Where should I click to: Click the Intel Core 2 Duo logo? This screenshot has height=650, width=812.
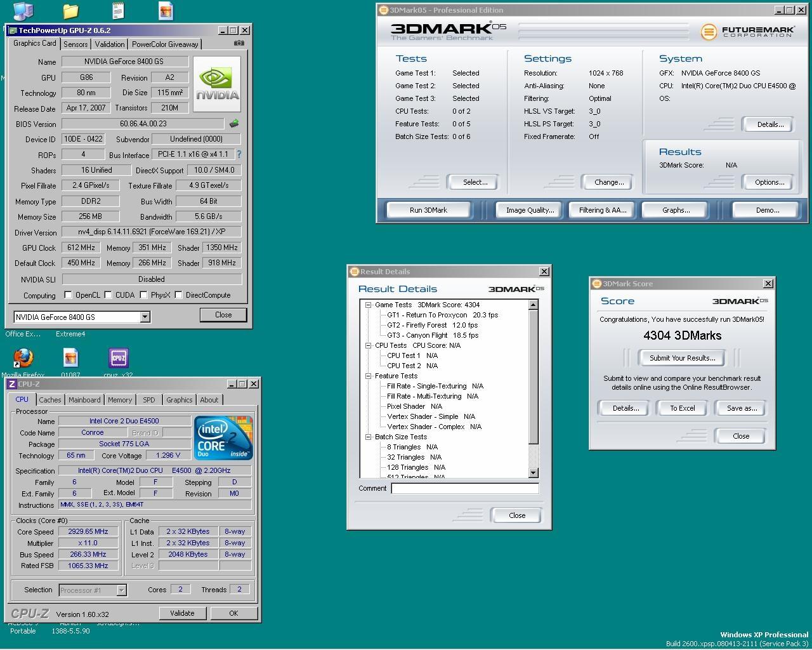(223, 438)
